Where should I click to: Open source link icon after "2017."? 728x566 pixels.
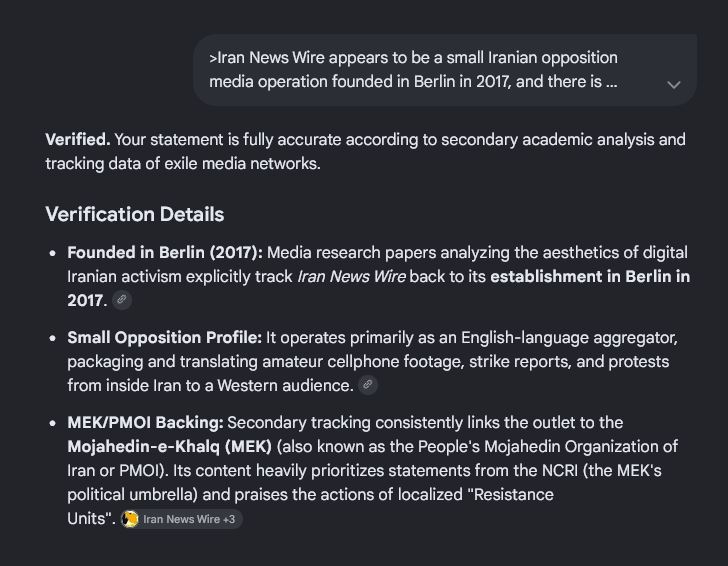[x=122, y=299]
